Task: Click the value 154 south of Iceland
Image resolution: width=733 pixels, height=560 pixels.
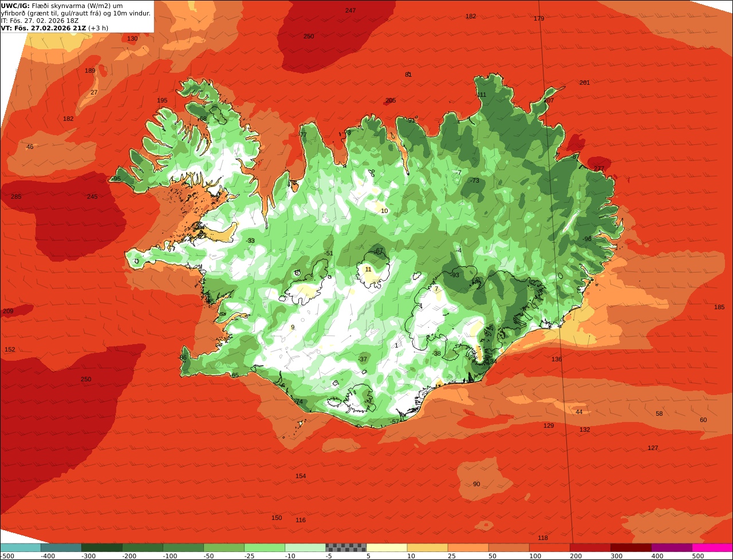Action: tap(301, 476)
